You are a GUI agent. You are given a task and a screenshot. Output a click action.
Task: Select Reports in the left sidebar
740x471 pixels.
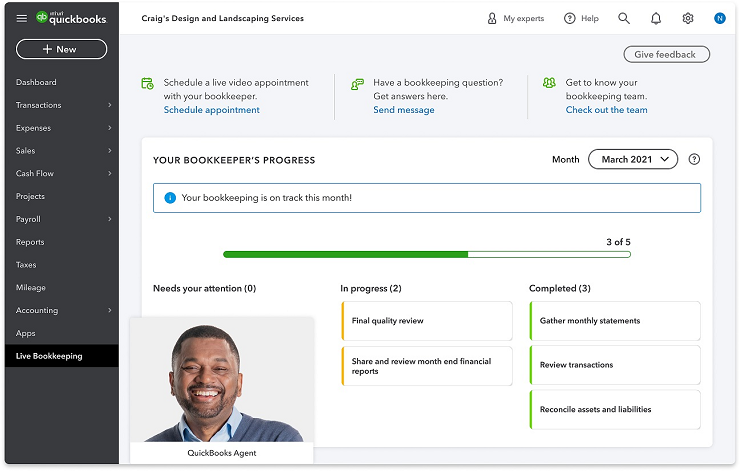[30, 242]
